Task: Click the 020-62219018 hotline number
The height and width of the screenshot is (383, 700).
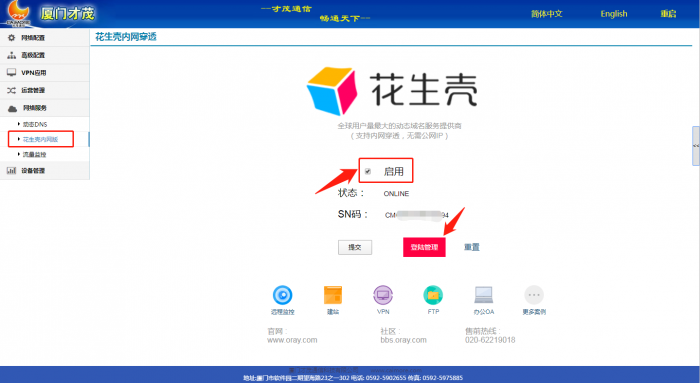Action: pos(490,340)
